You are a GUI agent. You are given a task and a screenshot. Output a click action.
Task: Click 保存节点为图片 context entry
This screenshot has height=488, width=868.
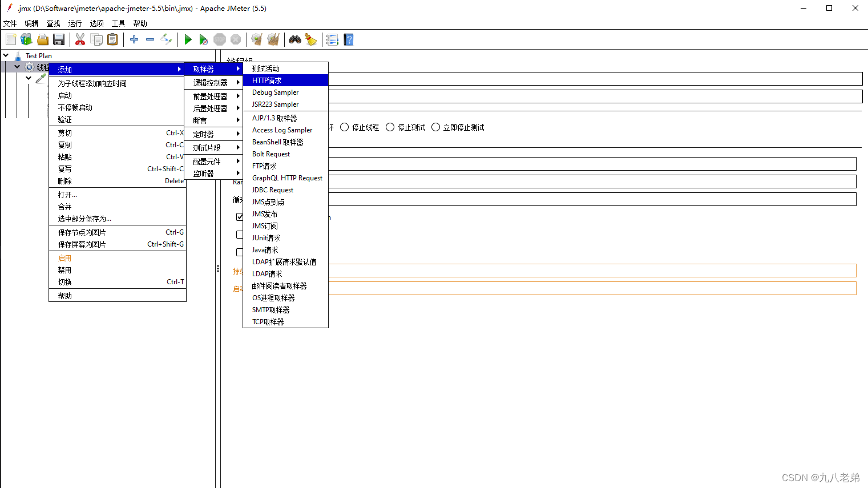tap(118, 232)
